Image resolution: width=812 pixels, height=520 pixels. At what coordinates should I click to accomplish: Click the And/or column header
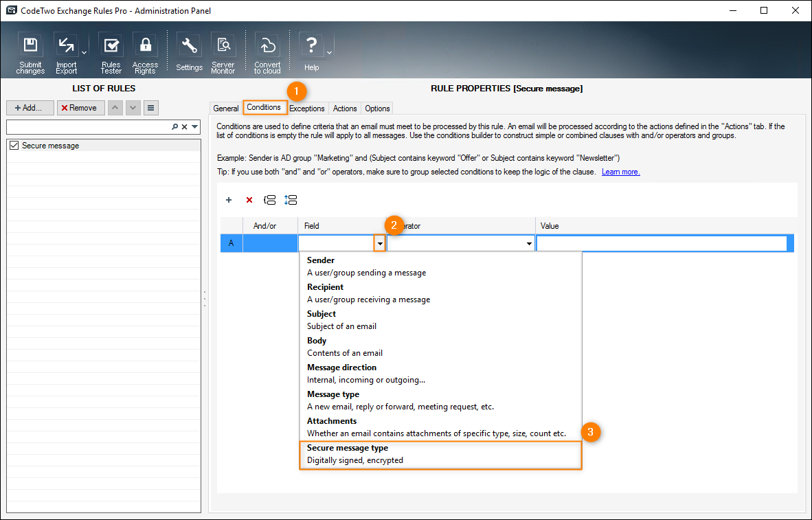(x=270, y=226)
